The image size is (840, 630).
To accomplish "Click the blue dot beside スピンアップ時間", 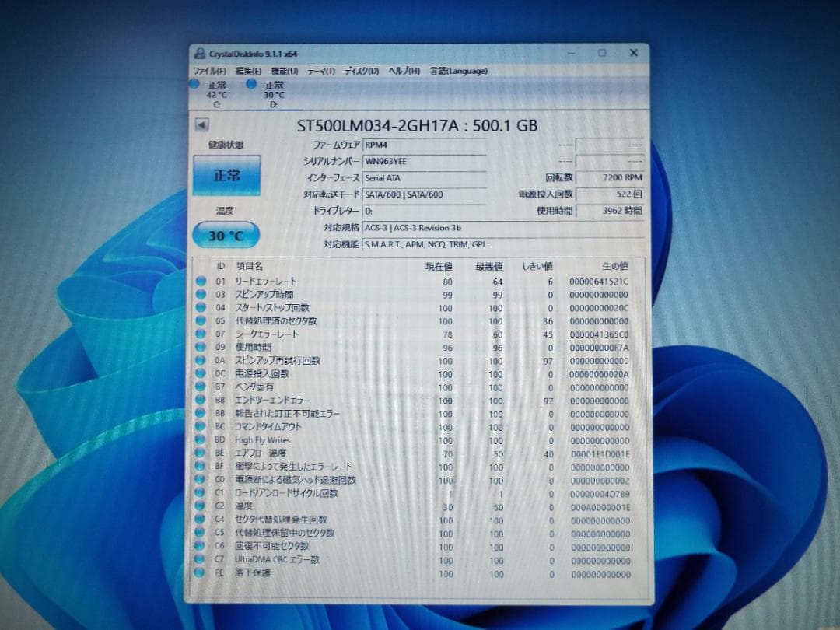I will point(201,295).
